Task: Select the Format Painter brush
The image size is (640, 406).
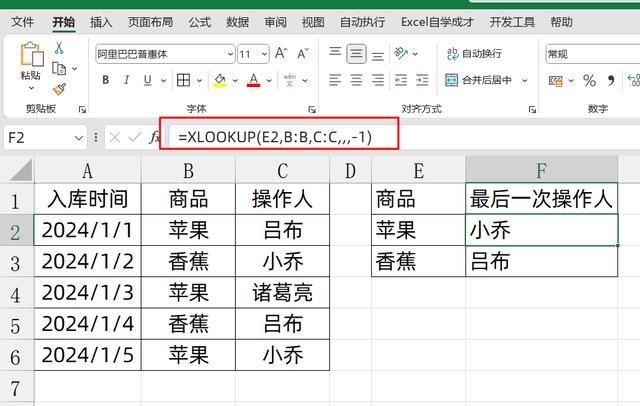Action: (59, 89)
